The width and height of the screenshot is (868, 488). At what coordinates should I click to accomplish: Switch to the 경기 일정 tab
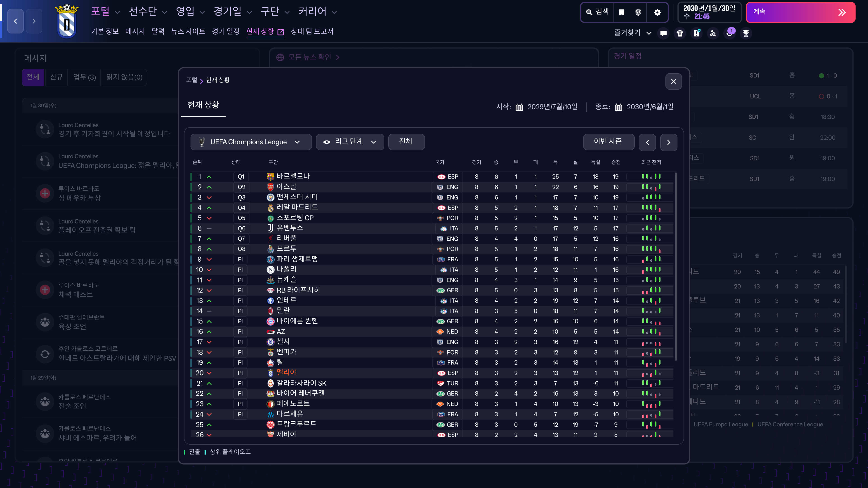coord(225,31)
